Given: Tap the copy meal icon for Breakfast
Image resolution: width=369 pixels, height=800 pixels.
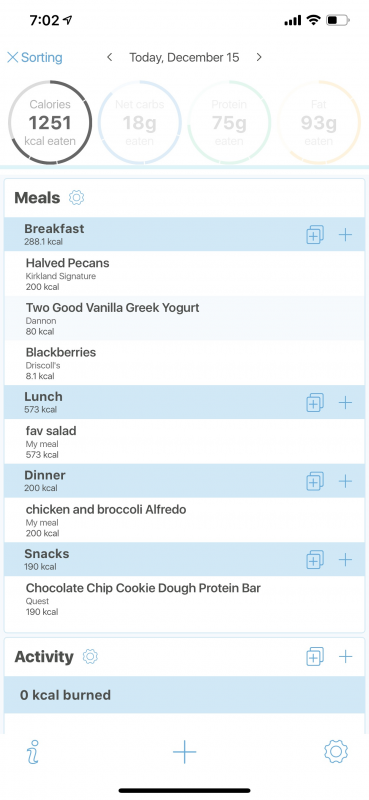Looking at the screenshot, I should (315, 234).
